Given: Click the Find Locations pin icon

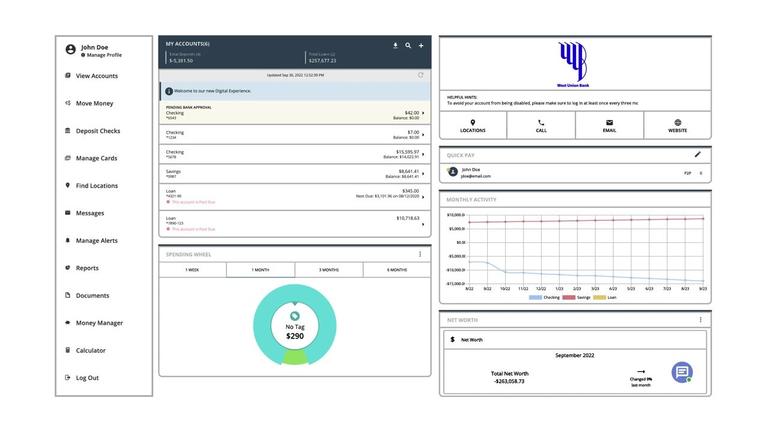Looking at the screenshot, I should (68, 185).
